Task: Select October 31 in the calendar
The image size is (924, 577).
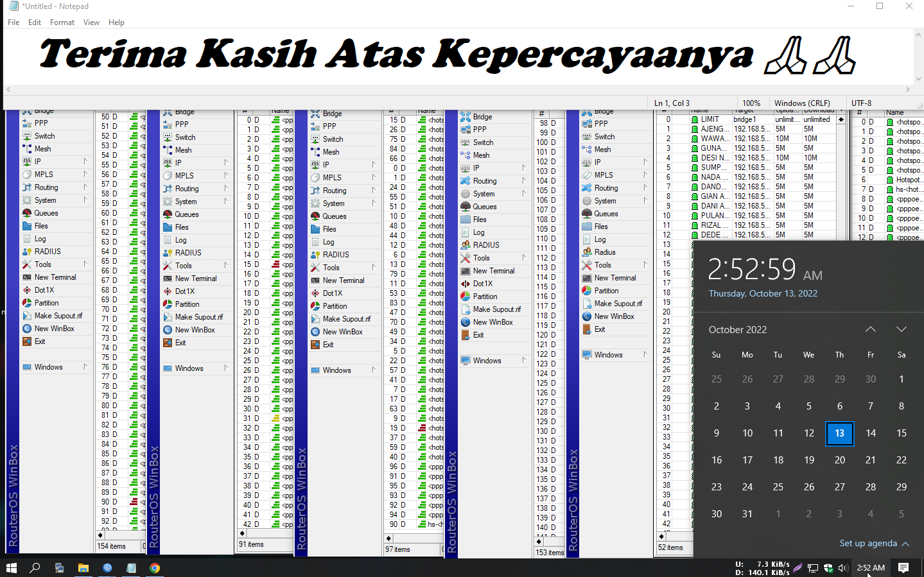Action: (747, 514)
